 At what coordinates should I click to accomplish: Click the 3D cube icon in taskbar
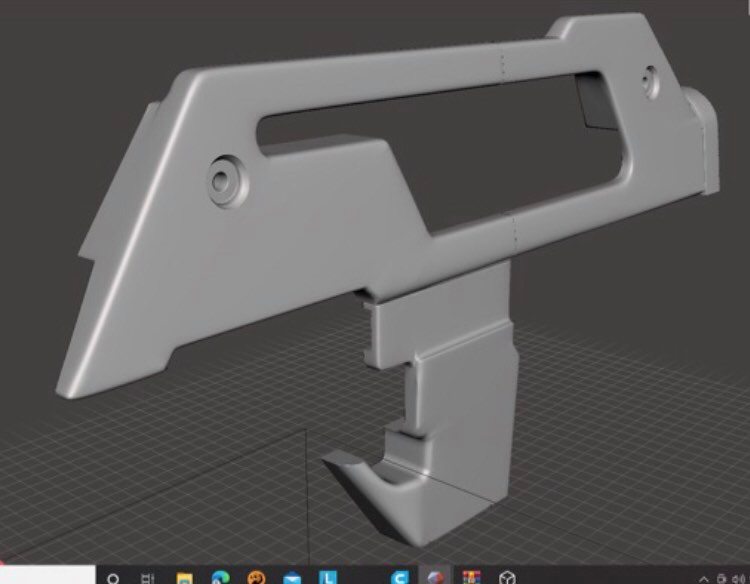tap(507, 576)
